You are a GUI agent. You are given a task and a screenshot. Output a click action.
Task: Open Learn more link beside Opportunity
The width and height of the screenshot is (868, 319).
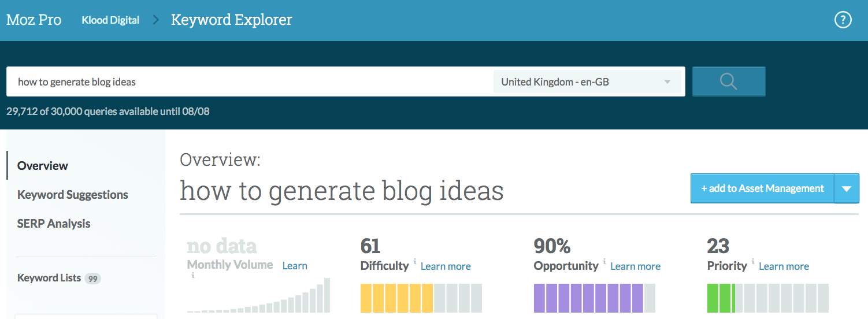coord(635,266)
